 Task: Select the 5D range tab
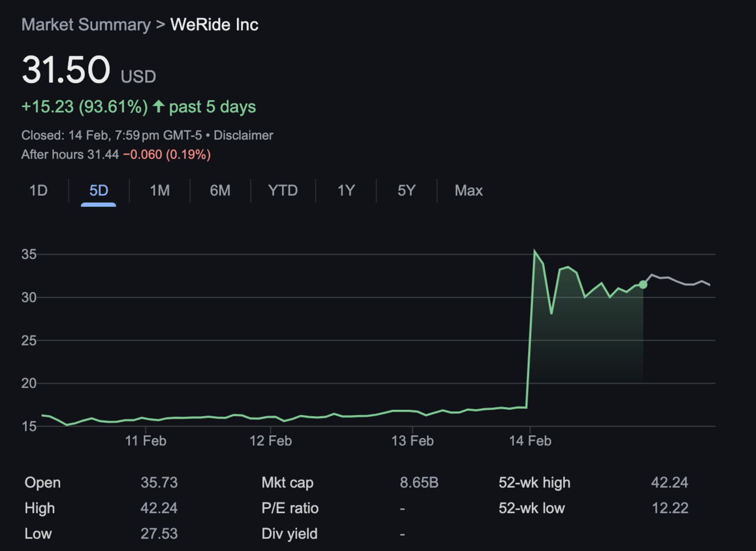coord(98,190)
